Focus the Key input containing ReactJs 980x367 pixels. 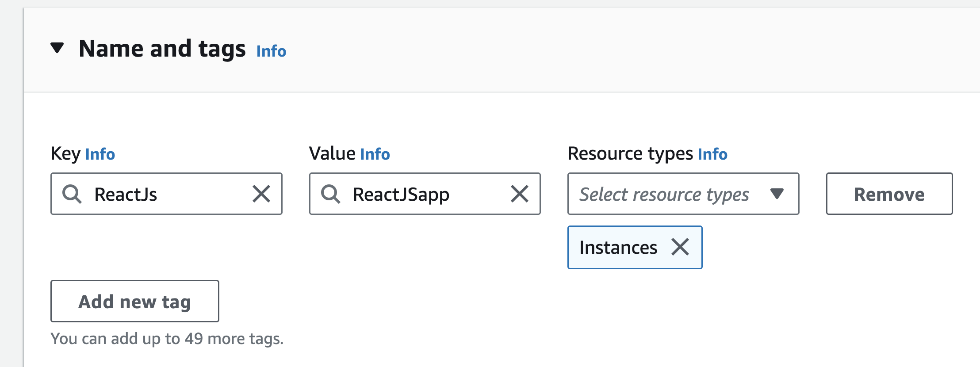(166, 194)
